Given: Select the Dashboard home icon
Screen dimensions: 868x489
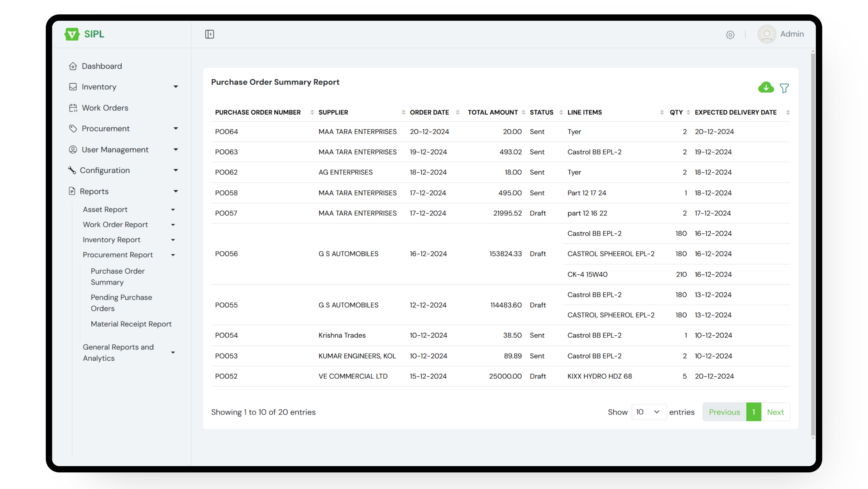Looking at the screenshot, I should (73, 66).
